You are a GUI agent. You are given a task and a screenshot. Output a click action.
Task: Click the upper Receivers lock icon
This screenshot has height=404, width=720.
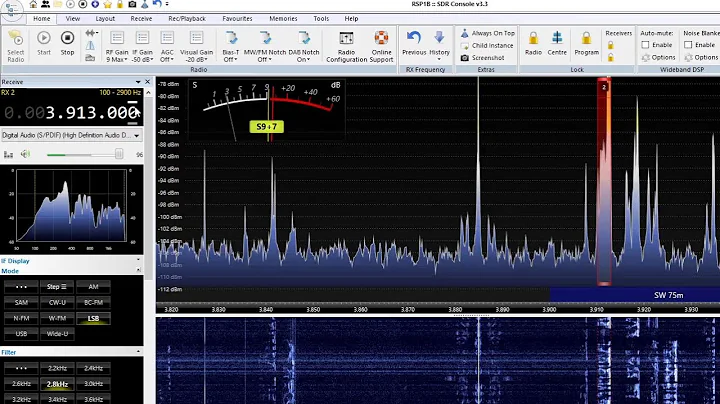610,45
